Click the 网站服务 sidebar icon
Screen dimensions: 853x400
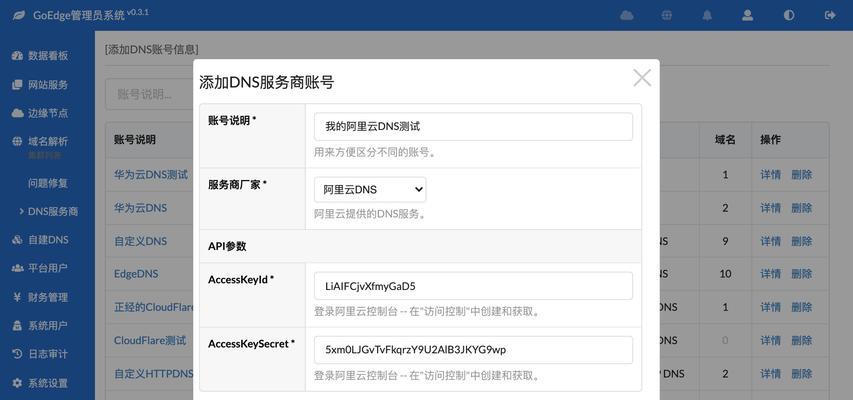(17, 84)
